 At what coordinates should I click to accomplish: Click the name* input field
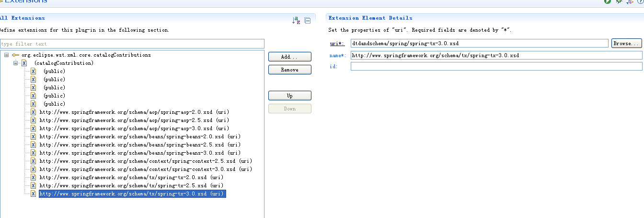click(x=496, y=55)
